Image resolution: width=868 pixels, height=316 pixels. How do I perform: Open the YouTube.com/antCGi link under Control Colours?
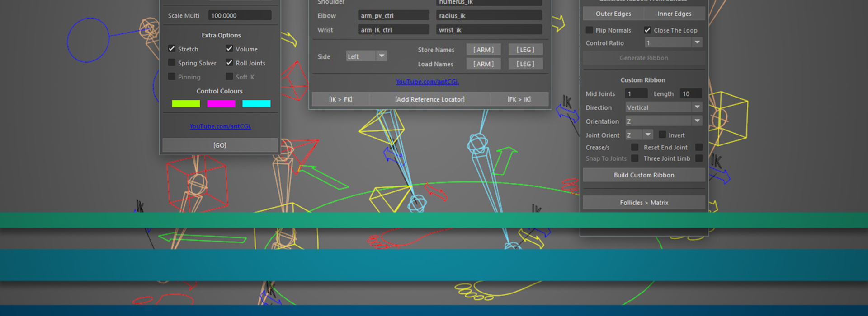(x=220, y=126)
